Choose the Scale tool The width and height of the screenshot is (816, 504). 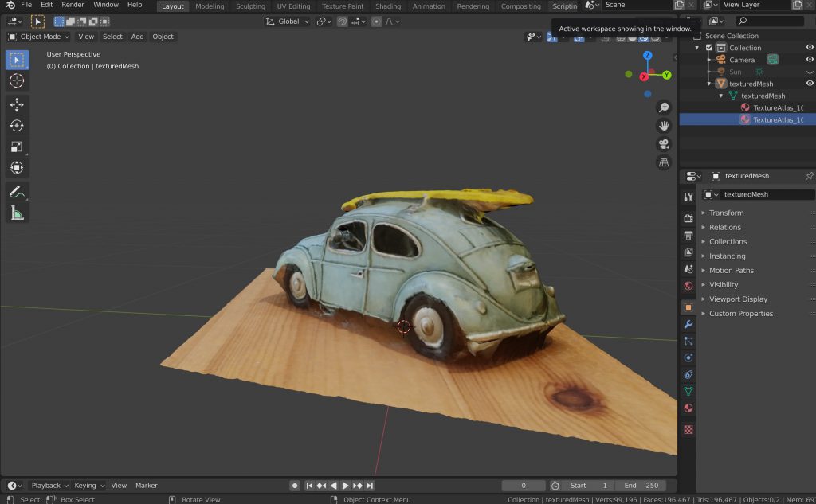(x=17, y=147)
